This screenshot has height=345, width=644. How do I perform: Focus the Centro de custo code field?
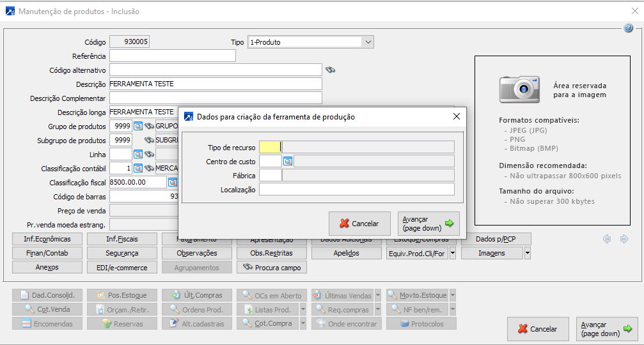pos(271,162)
